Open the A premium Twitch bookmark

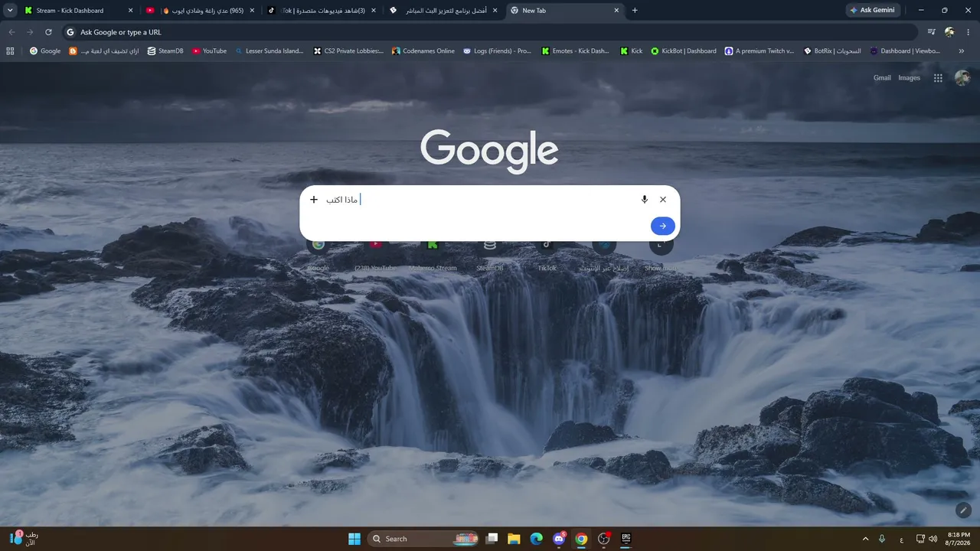pos(759,51)
